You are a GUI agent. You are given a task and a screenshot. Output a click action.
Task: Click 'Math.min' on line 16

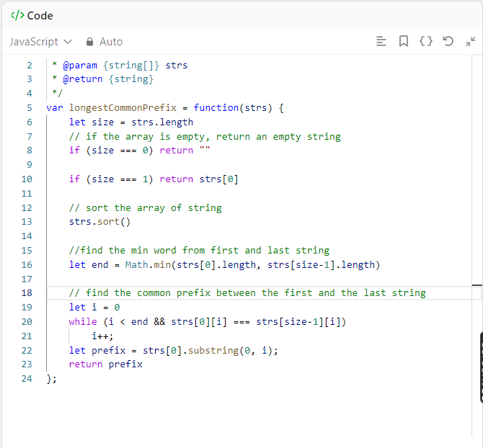[x=149, y=264]
